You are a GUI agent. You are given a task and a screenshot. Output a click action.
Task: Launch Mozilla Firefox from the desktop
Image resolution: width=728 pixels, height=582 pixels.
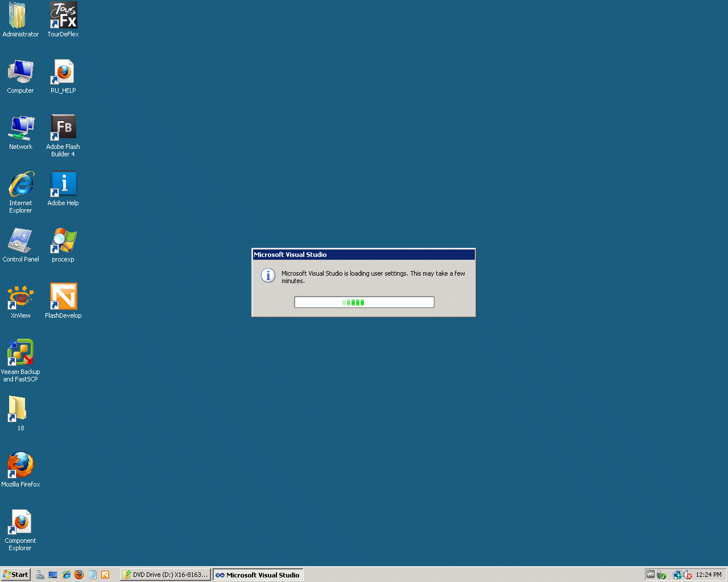coord(20,470)
